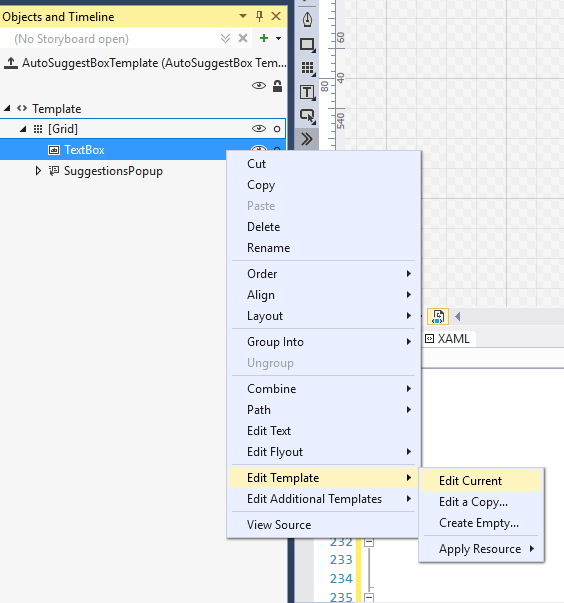The height and width of the screenshot is (603, 564).
Task: Select SuggestionsPopup in the object tree
Action: click(113, 171)
